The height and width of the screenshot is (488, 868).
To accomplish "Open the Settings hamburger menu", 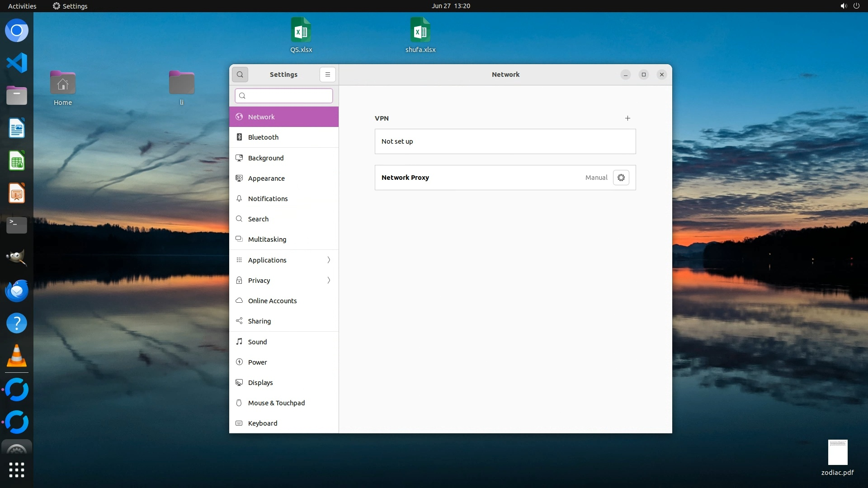I will tap(327, 75).
